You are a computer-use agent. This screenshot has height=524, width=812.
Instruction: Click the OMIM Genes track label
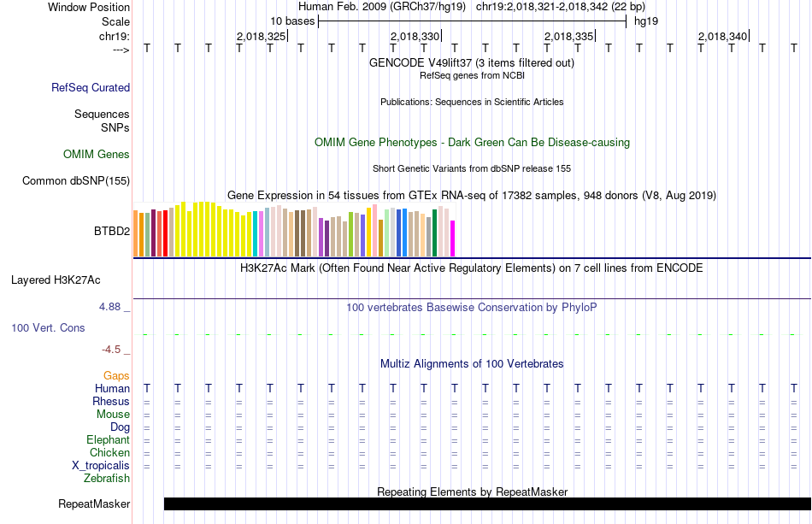click(x=97, y=155)
